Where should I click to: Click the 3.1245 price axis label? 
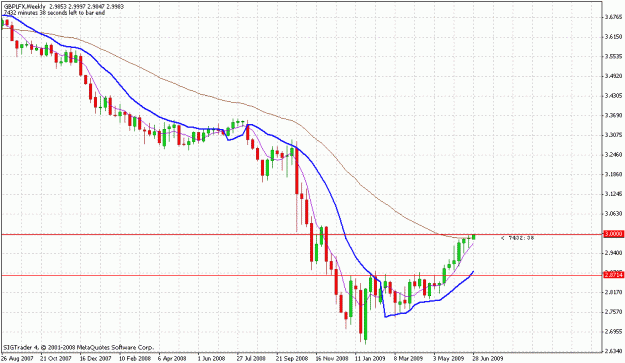613,194
